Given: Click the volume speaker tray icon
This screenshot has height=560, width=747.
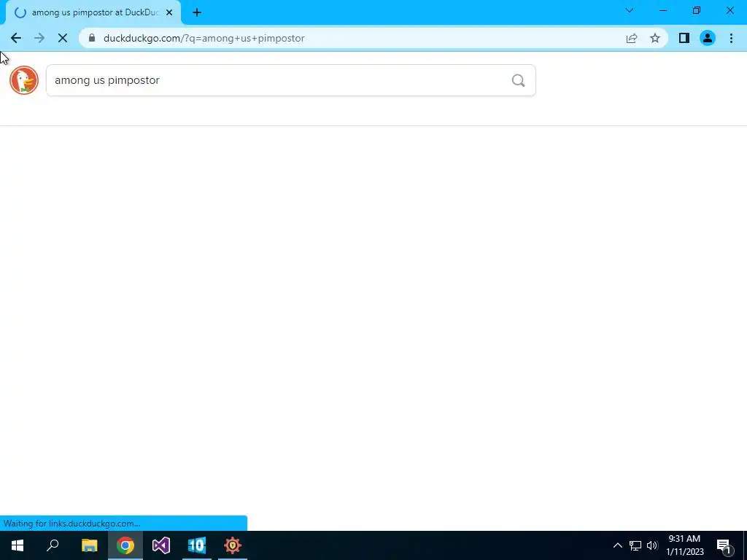Looking at the screenshot, I should click(652, 545).
